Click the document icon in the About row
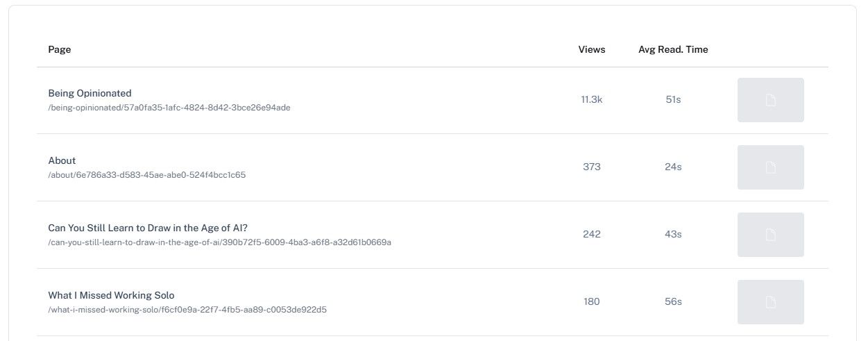 (x=770, y=167)
